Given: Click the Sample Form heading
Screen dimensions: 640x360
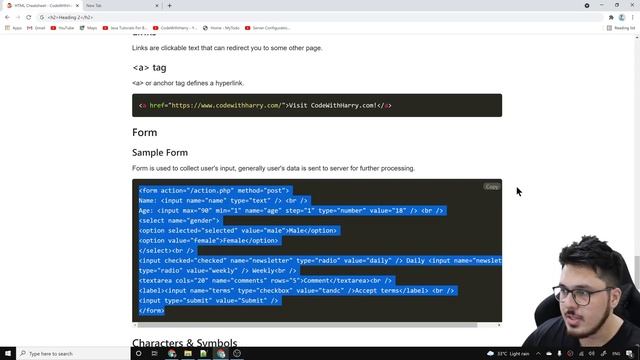Looking at the screenshot, I should 160,153.
